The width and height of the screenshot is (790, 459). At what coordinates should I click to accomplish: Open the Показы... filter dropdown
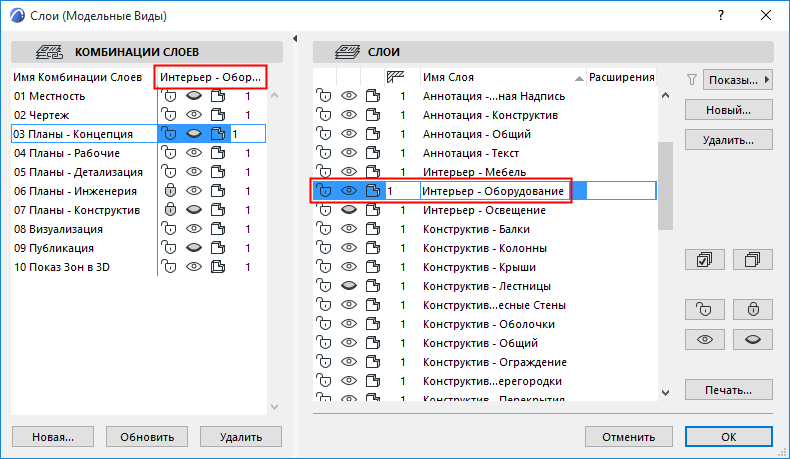(739, 79)
